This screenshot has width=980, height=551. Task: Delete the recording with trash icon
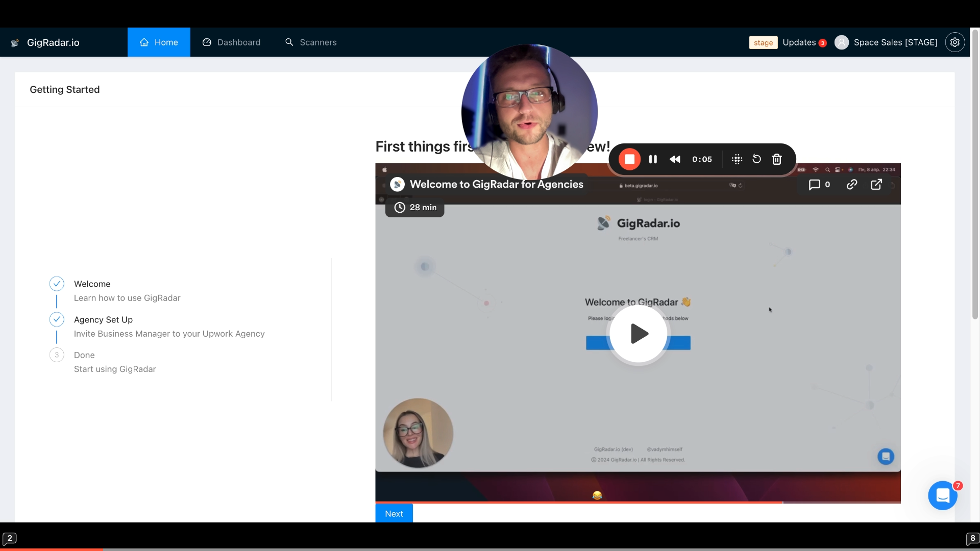pos(777,159)
